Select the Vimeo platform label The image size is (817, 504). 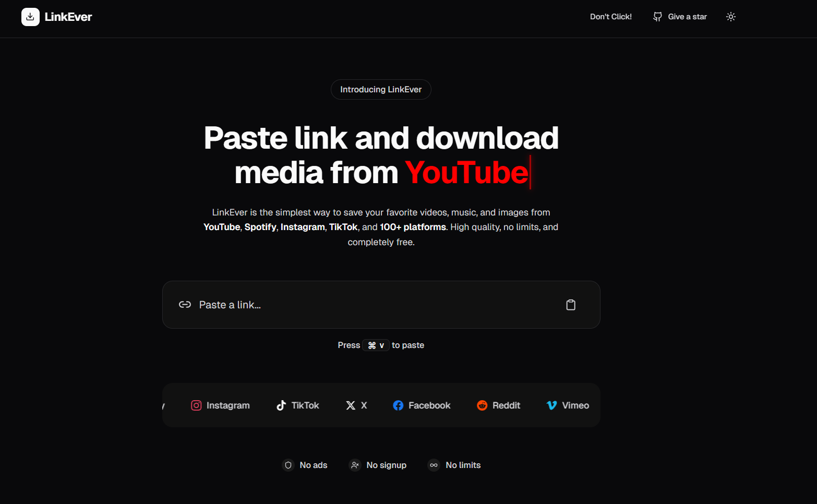[x=575, y=405]
